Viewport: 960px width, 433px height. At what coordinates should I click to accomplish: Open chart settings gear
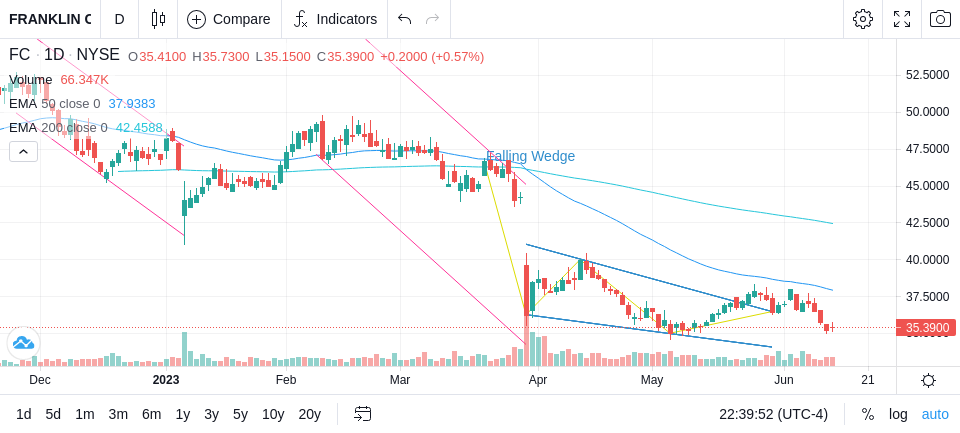click(863, 19)
